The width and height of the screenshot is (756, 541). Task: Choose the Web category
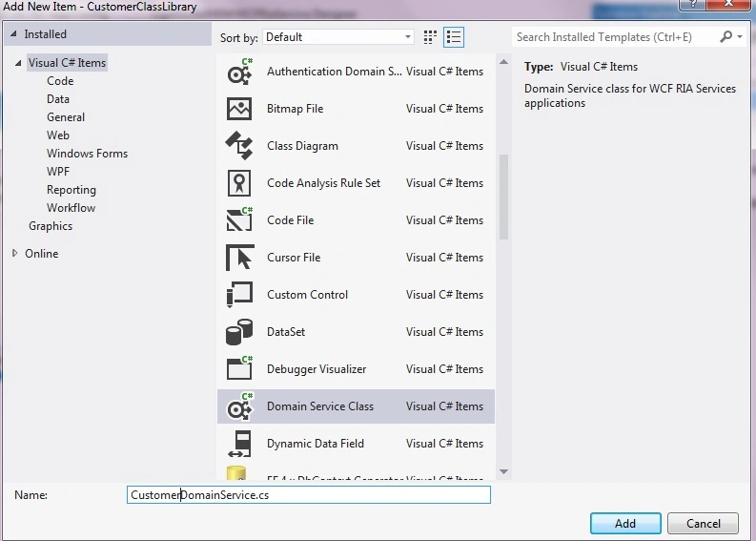click(x=58, y=135)
